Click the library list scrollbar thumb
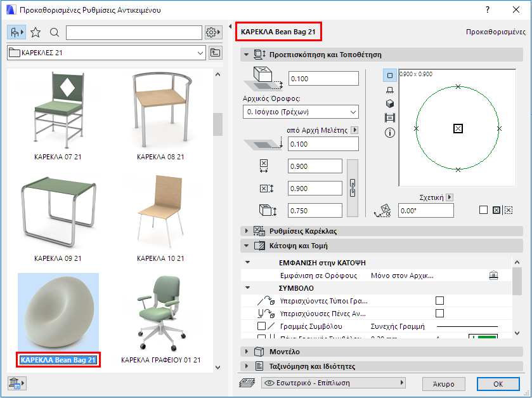 click(218, 124)
